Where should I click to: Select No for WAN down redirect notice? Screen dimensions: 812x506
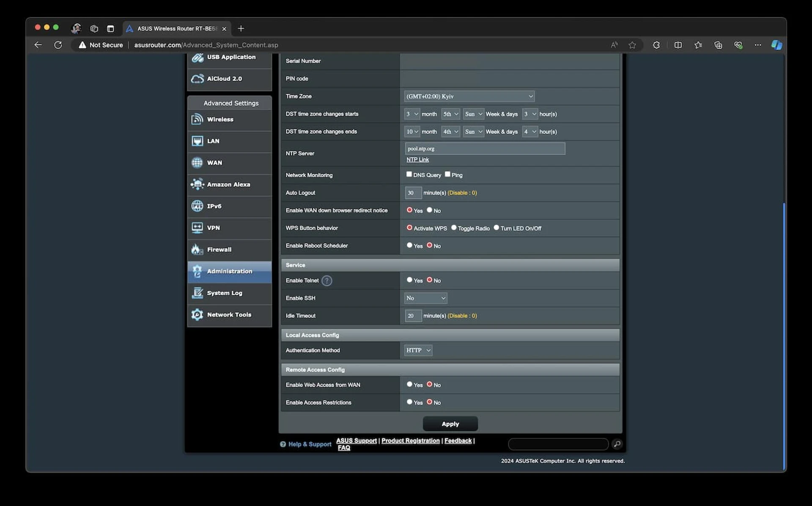[x=429, y=210]
